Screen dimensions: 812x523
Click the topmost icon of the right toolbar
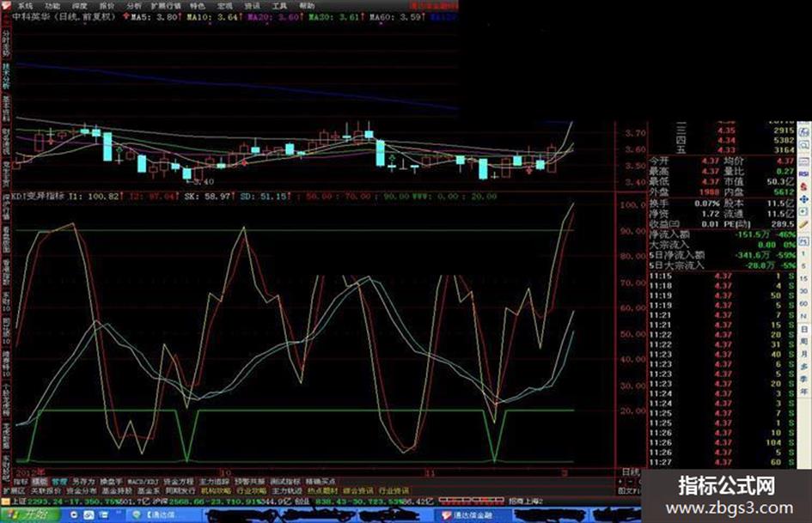(x=803, y=131)
